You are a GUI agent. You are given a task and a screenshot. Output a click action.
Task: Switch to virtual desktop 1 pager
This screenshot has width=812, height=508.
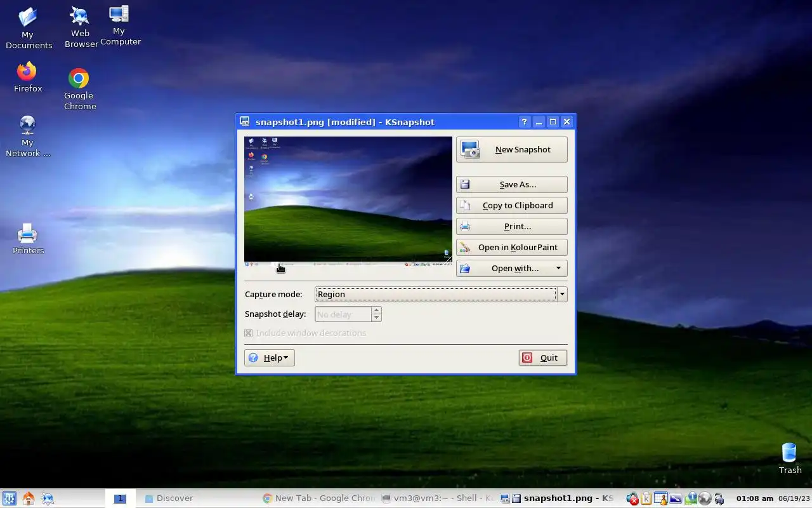pos(120,498)
